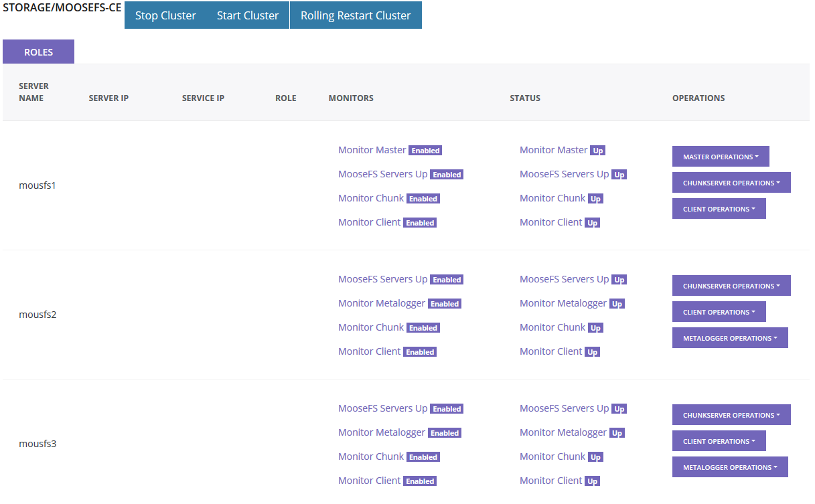
Task: Select server name mousfs2
Action: (x=38, y=315)
